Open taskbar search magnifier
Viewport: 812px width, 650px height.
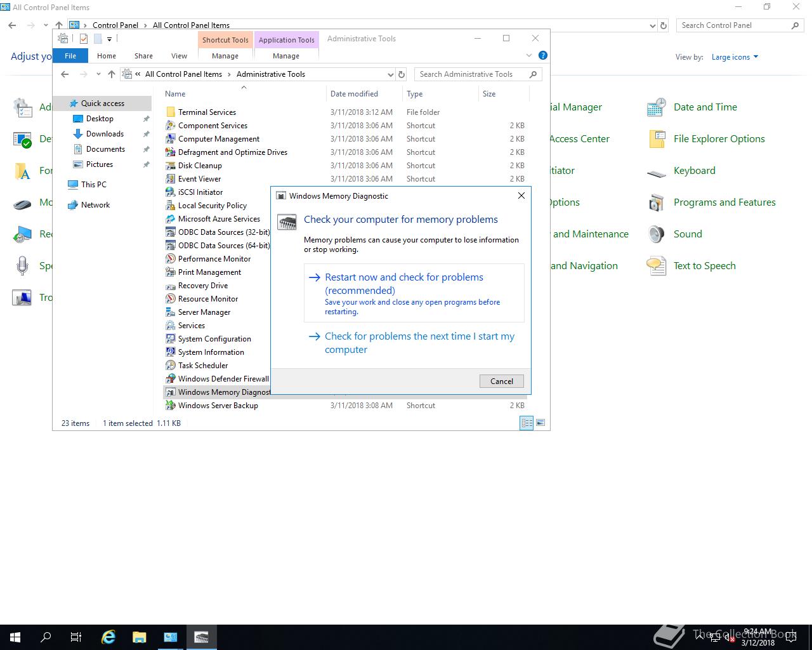coord(46,637)
